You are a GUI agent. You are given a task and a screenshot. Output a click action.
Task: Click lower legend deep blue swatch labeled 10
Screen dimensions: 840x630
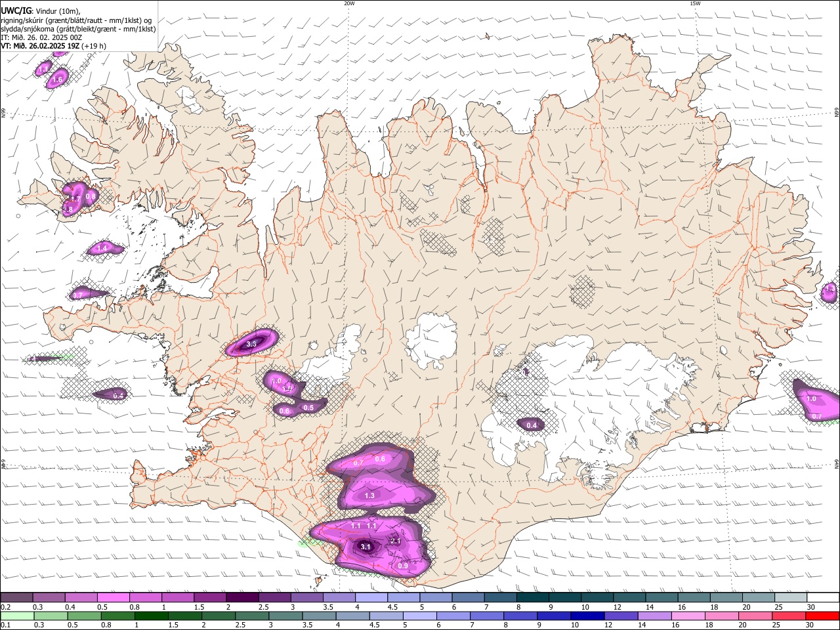point(587,616)
